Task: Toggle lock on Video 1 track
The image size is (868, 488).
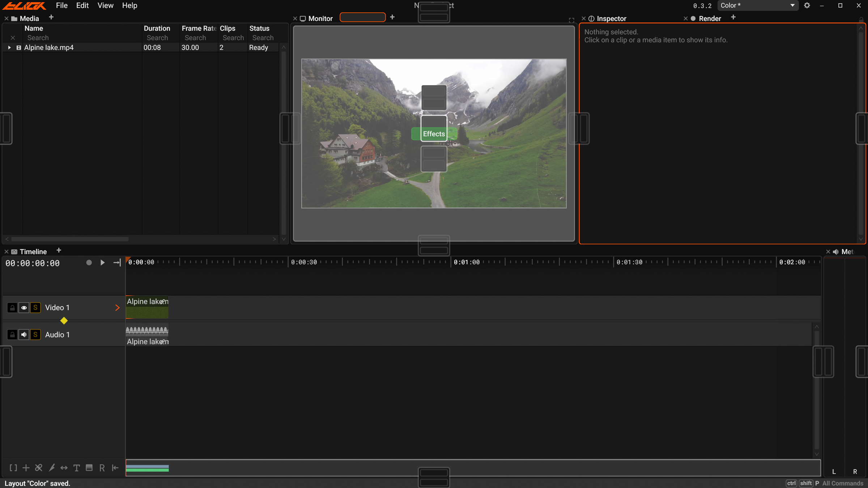Action: click(12, 308)
